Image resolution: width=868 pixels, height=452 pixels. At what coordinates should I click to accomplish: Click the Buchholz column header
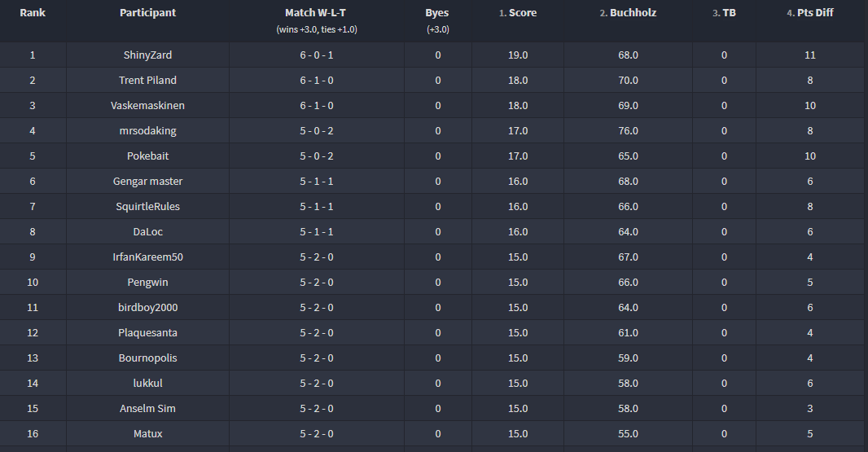(x=628, y=13)
